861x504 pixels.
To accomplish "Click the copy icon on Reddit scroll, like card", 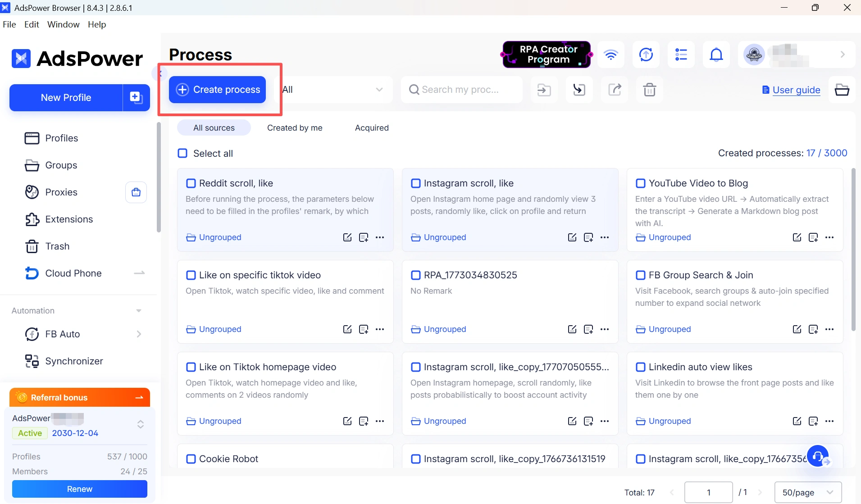I will point(364,237).
